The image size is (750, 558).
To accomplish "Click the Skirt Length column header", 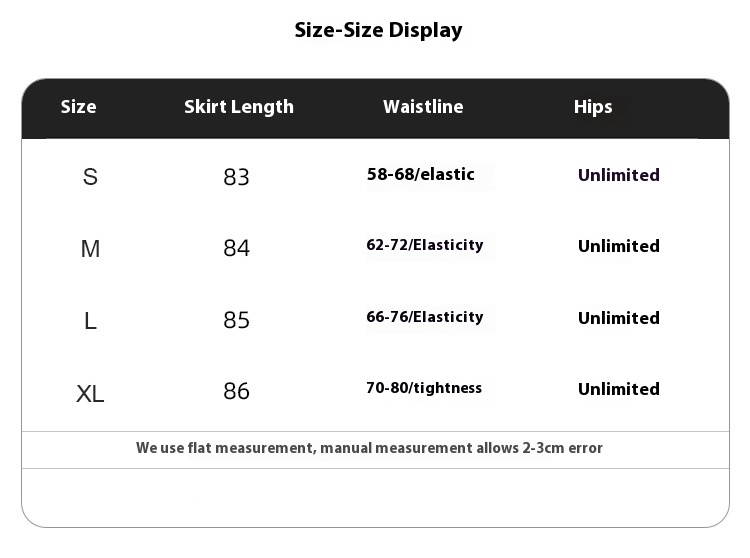I will tap(239, 107).
